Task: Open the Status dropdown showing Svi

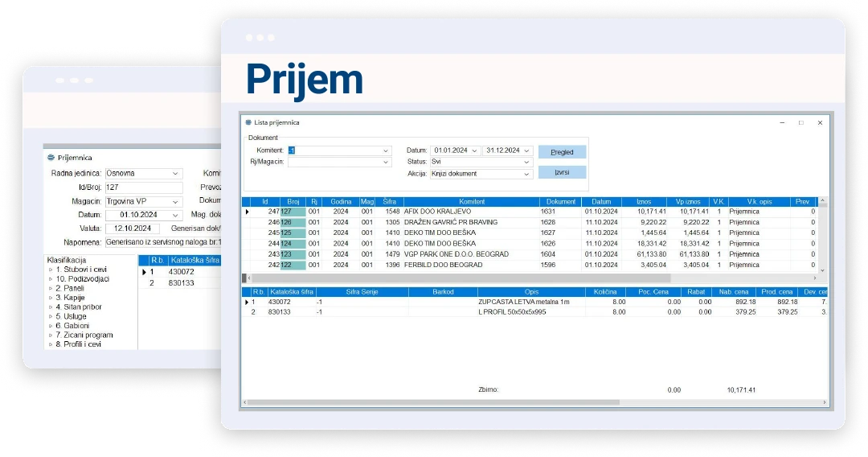Action: pos(526,162)
